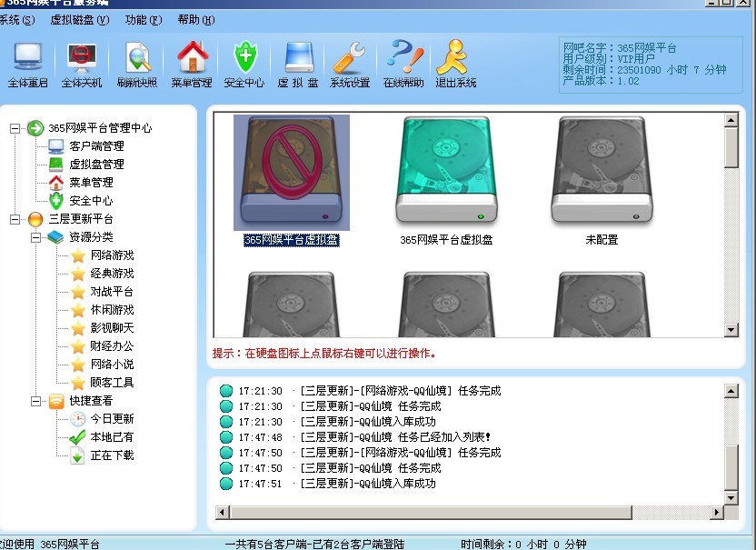Select the signal icon beside 快捷查看
Viewport: 756px width, 550px height.
(x=56, y=401)
